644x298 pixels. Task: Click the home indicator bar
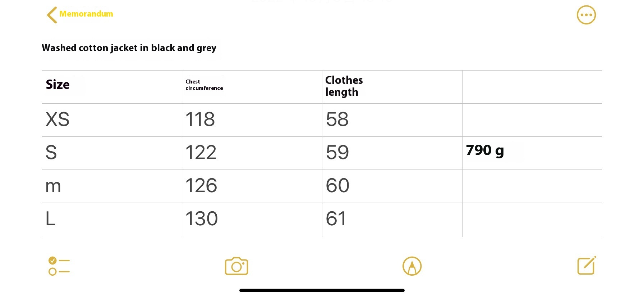[x=322, y=290]
